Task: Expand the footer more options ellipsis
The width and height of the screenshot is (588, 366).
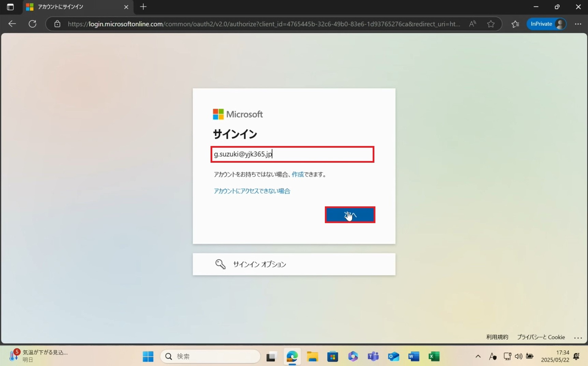Action: [x=578, y=338]
